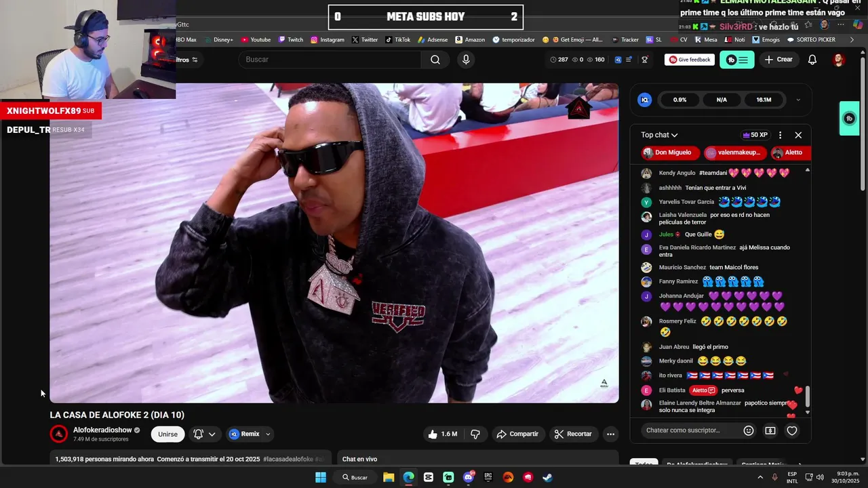Open the Alofokeradioshow channel link
Viewport: 868px width, 488px height.
click(x=102, y=430)
